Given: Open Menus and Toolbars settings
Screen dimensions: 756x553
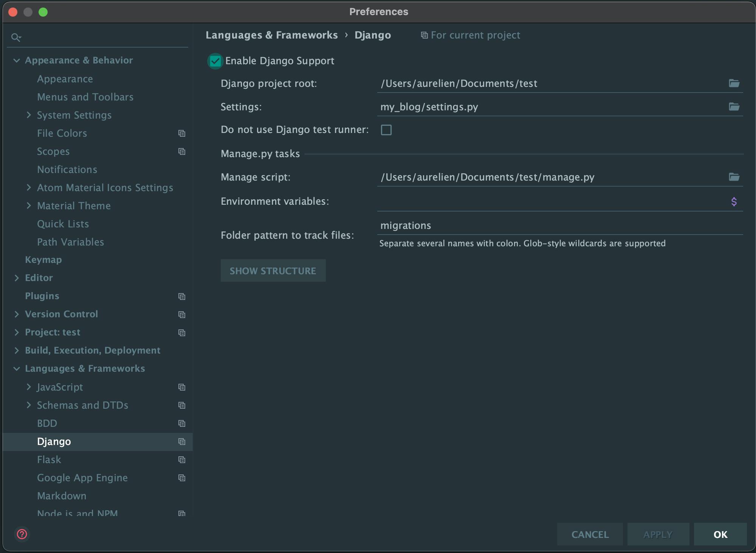Looking at the screenshot, I should 85,97.
